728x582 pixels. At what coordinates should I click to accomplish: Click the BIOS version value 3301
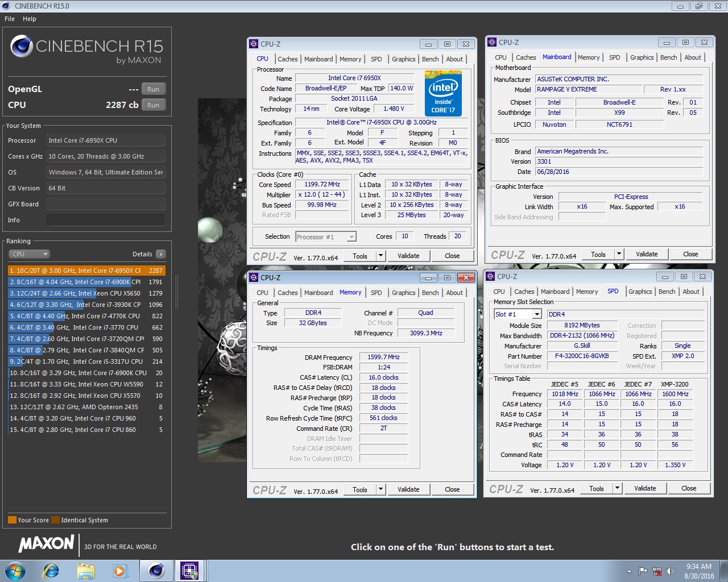click(619, 161)
